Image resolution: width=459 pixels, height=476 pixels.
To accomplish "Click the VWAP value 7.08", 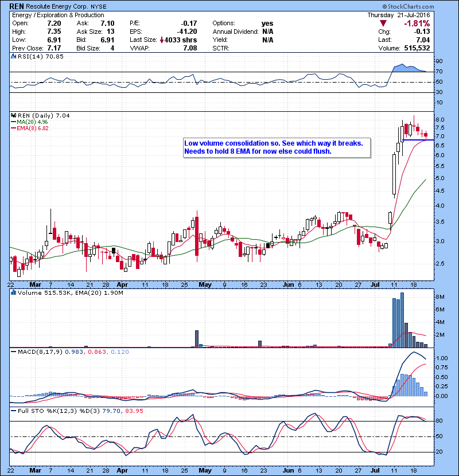I will coord(190,48).
